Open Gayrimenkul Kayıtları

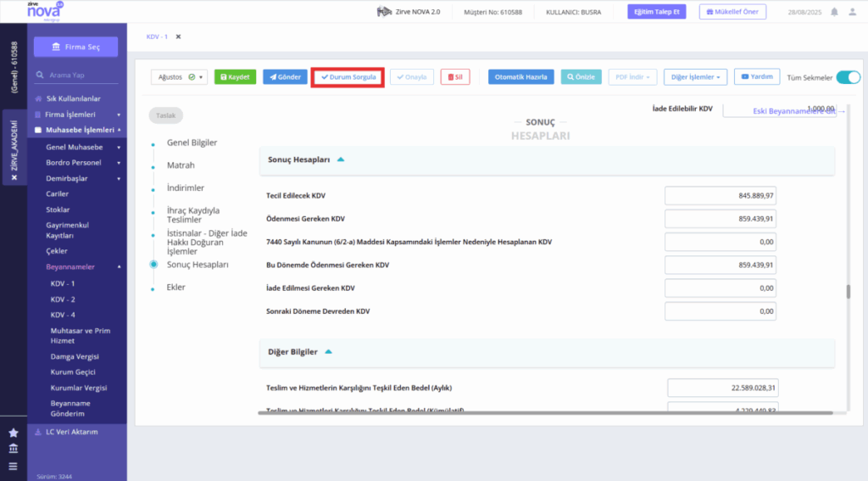point(68,230)
